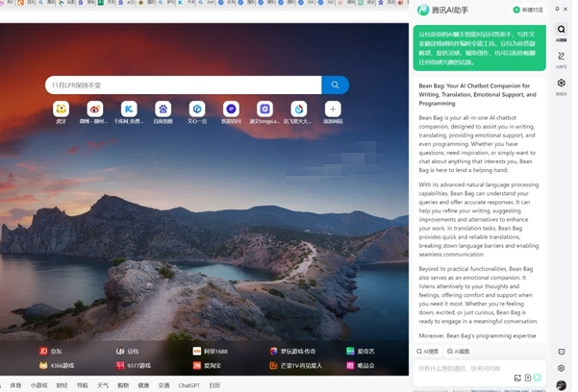Click the AI搜索 chip above chat input

[x=428, y=352]
